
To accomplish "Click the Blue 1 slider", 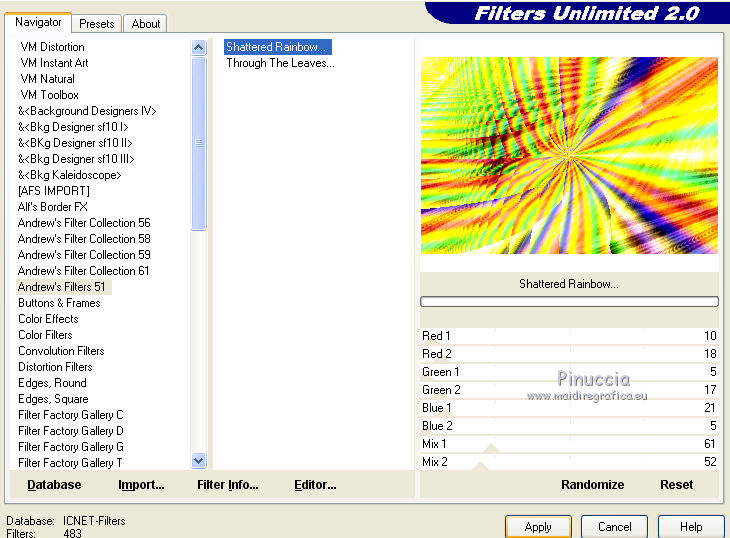I will click(569, 408).
